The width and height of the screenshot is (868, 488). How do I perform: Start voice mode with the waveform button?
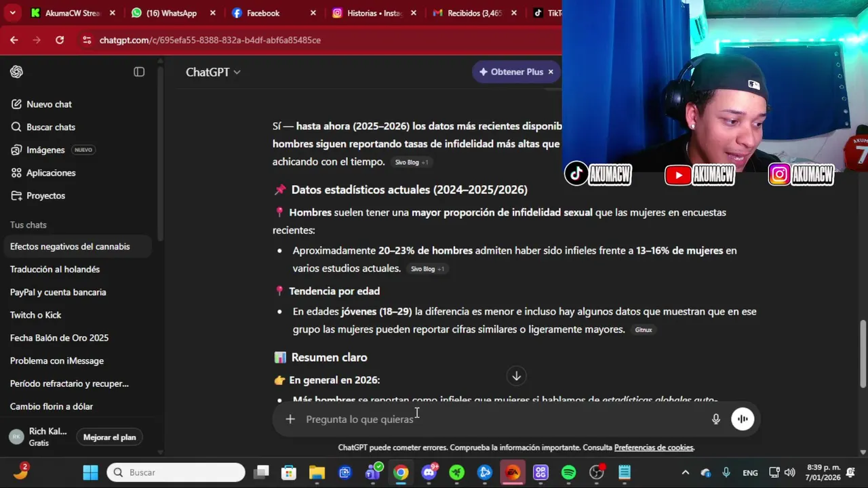743,419
